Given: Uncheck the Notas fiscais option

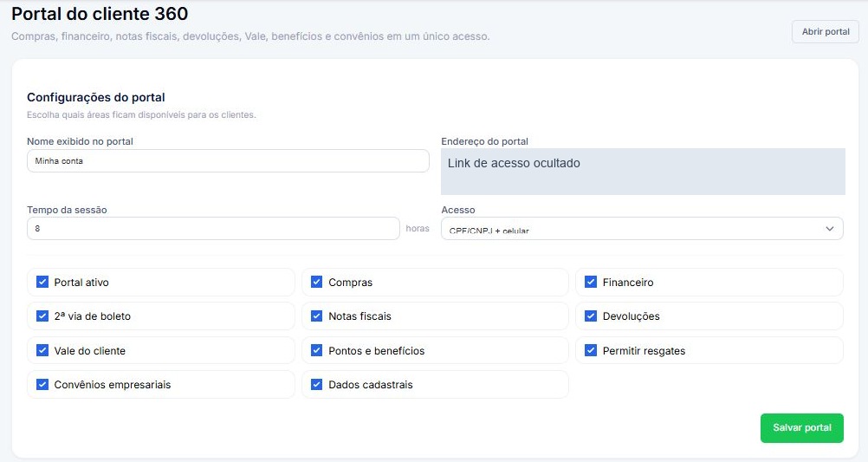Looking at the screenshot, I should pyautogui.click(x=317, y=316).
